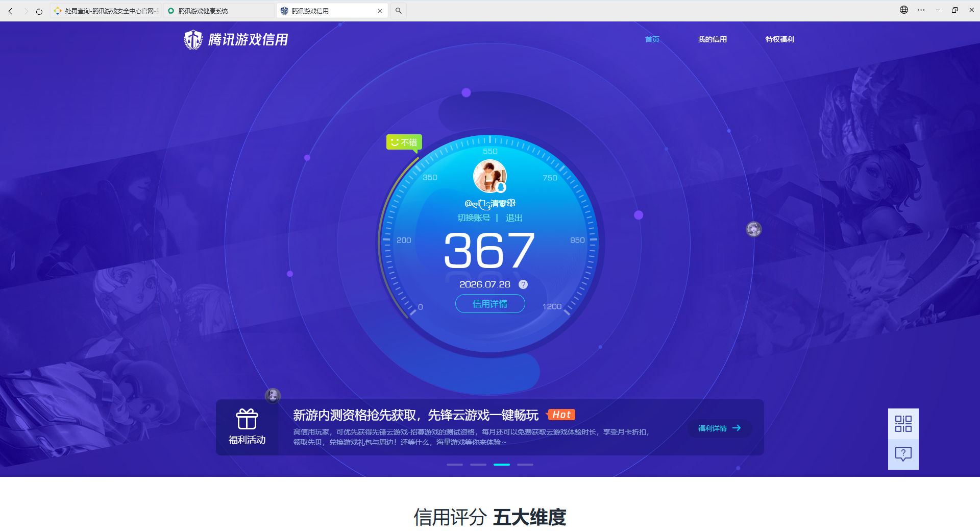Switch to the 腾讯游戏健康系统 tab
Screen dimensions: 980x531
pyautogui.click(x=219, y=11)
